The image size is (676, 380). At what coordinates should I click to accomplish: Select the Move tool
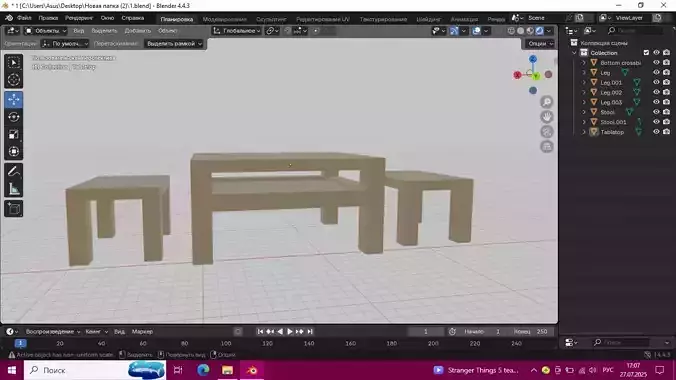click(x=14, y=100)
